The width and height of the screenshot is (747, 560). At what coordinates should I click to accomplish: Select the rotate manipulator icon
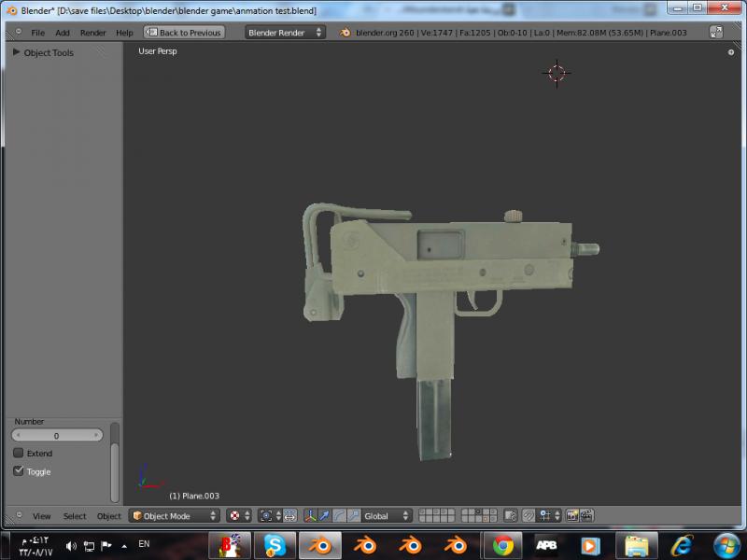tap(339, 516)
